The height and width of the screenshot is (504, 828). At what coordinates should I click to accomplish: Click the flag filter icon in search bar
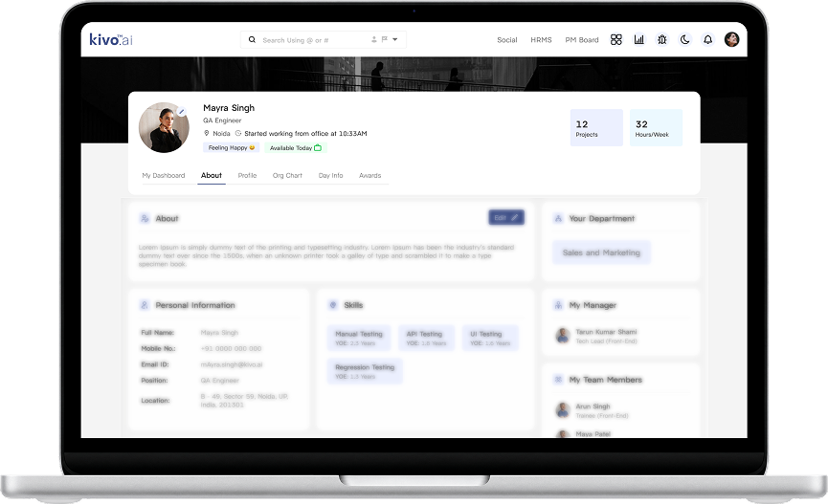coord(385,39)
